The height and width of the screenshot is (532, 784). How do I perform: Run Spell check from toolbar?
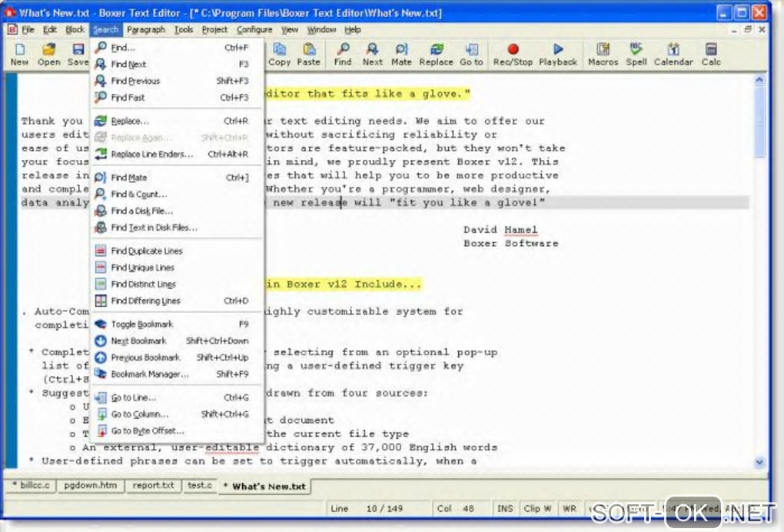[x=636, y=55]
